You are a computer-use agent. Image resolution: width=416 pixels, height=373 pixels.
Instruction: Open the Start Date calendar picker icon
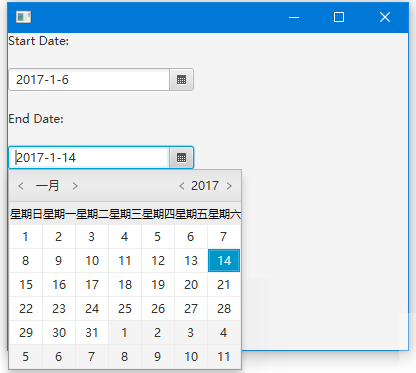pos(181,80)
